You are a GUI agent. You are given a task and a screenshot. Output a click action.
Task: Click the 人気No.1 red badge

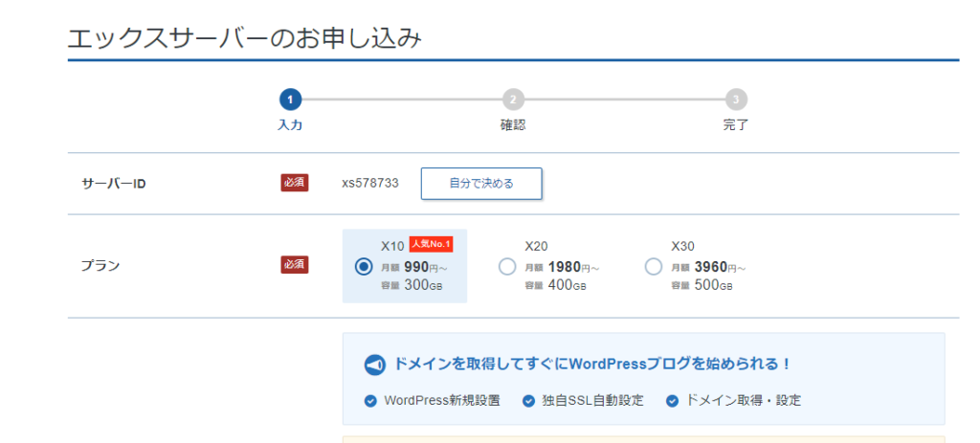pyautogui.click(x=432, y=244)
